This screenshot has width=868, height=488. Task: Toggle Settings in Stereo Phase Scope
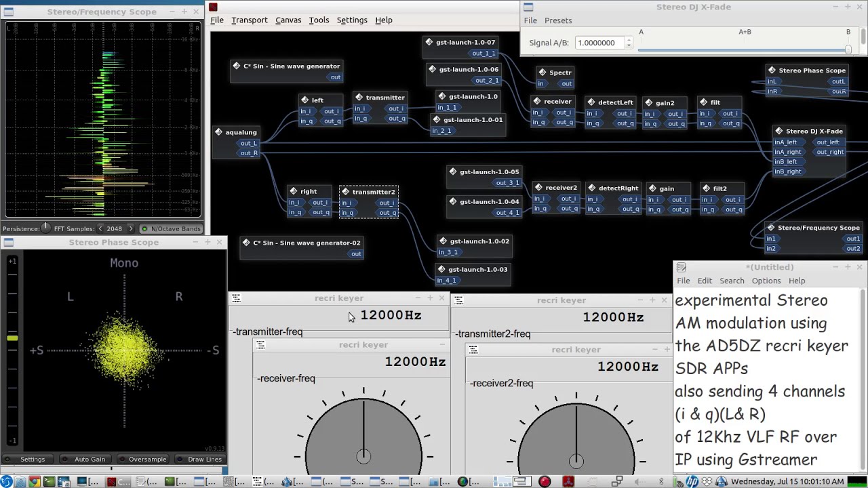[27, 459]
